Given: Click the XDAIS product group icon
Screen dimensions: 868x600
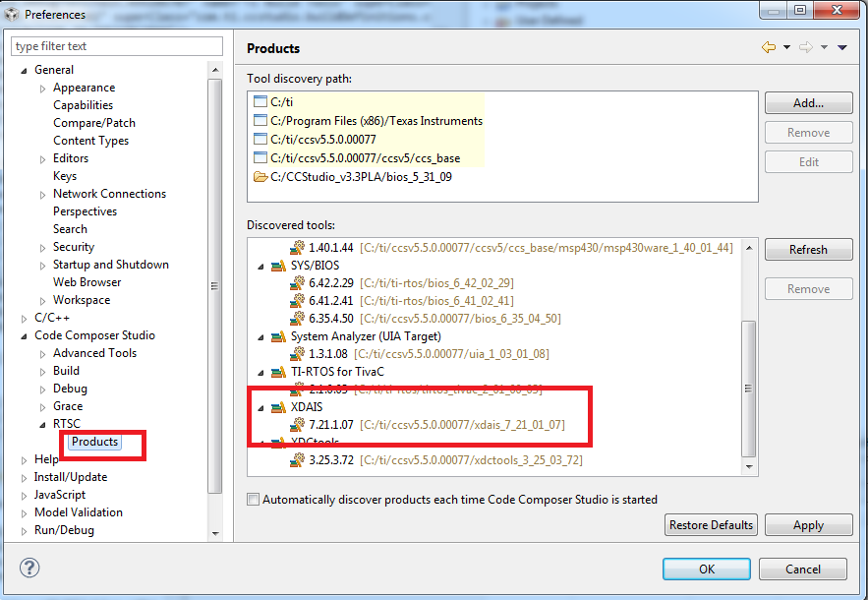Looking at the screenshot, I should (278, 407).
